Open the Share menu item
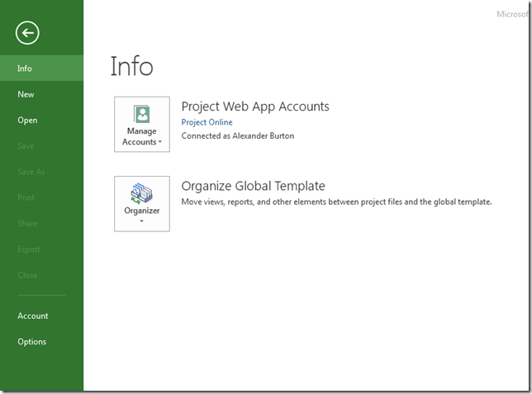 click(x=41, y=223)
